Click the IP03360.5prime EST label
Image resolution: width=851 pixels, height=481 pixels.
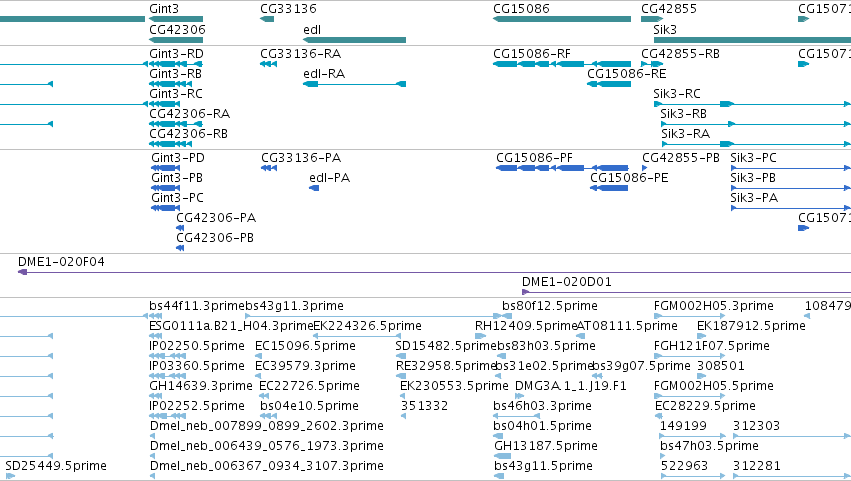point(197,366)
